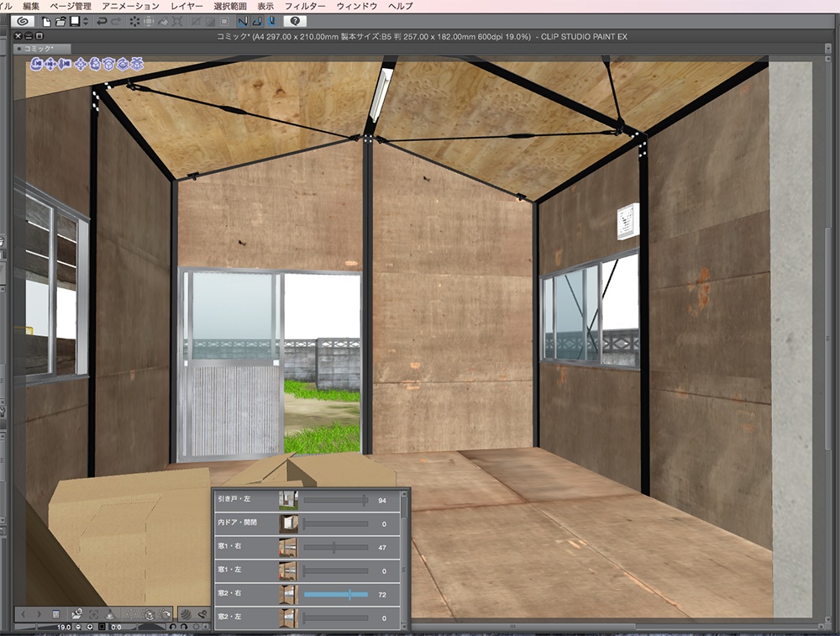The width and height of the screenshot is (840, 636).
Task: Save the current comic file
Action: [x=75, y=21]
